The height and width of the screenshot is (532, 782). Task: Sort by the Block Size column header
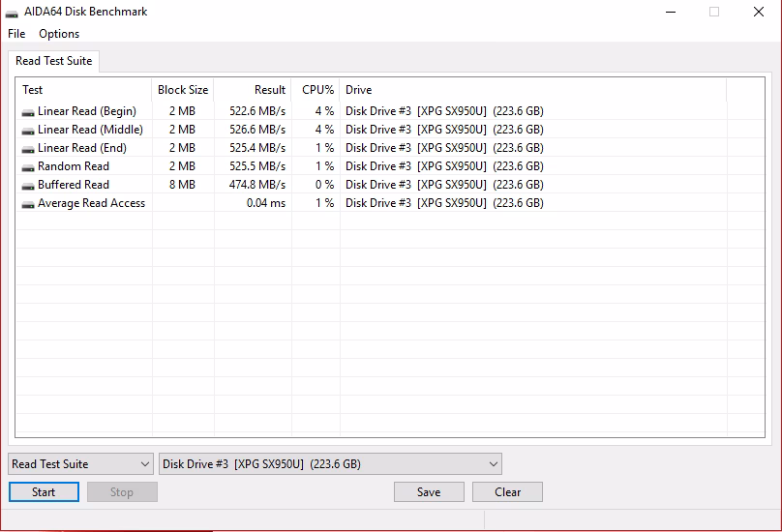click(x=183, y=90)
